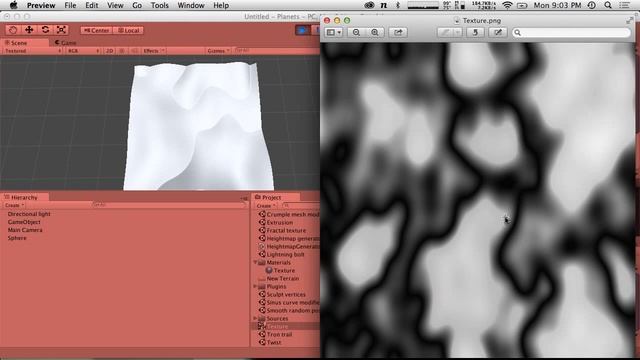
Task: Click the Share button in Preview
Action: (398, 32)
